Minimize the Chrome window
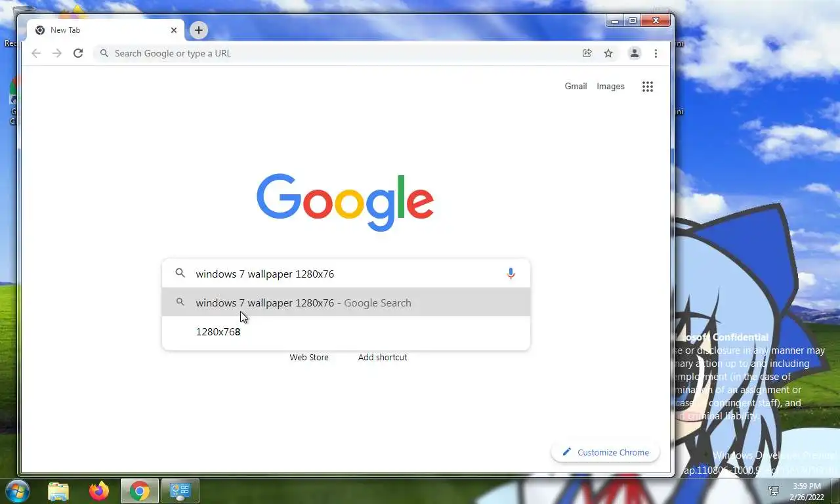Image resolution: width=840 pixels, height=504 pixels. 615,20
